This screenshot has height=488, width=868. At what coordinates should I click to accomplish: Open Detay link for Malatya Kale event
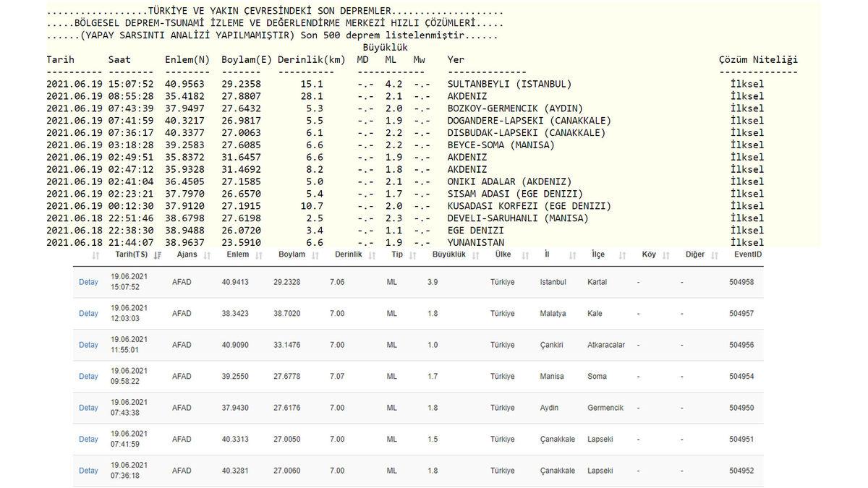click(x=88, y=314)
